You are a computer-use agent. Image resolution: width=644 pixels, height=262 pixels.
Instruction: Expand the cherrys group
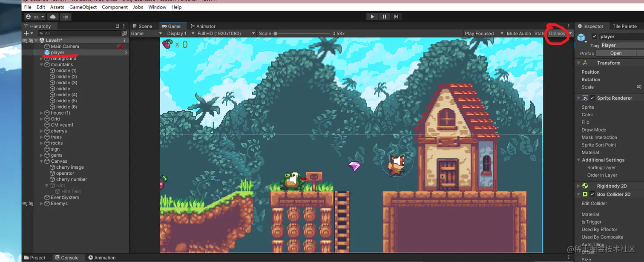click(x=41, y=131)
